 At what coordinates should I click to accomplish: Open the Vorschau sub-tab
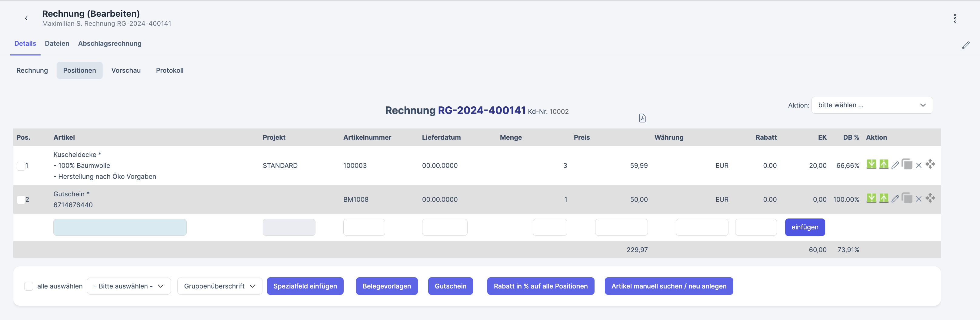(x=125, y=70)
